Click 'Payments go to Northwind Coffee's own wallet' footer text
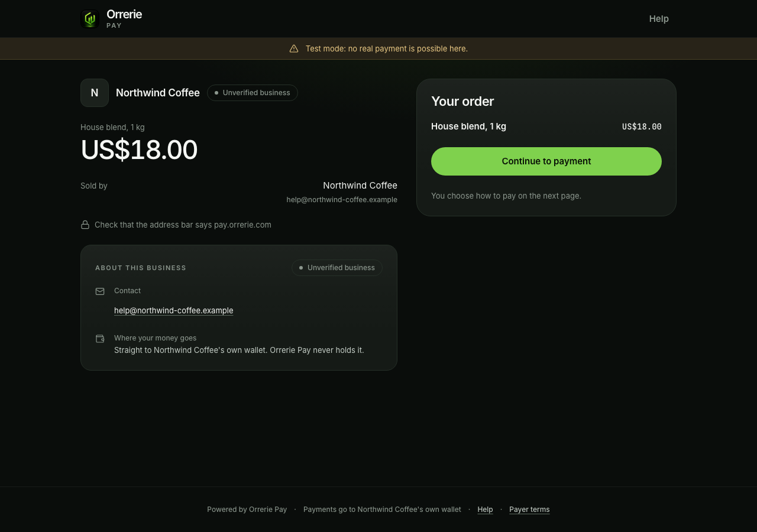The width and height of the screenshot is (757, 532). (x=382, y=510)
